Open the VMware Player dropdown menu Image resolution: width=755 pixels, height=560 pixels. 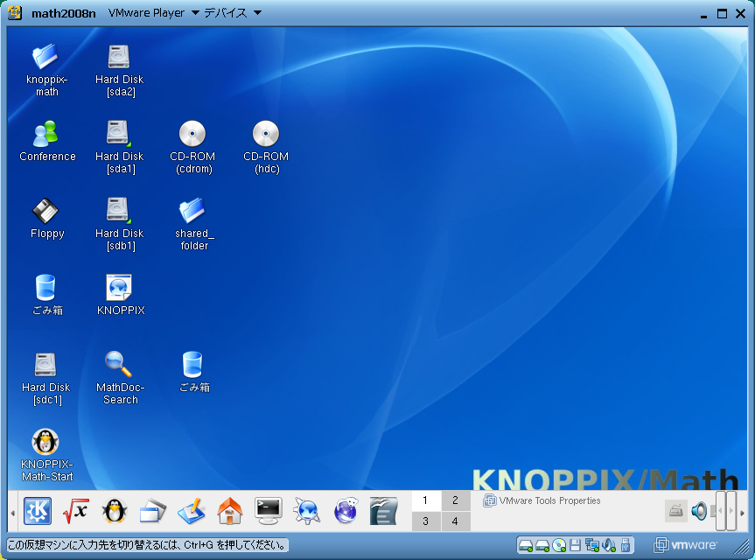pyautogui.click(x=154, y=13)
